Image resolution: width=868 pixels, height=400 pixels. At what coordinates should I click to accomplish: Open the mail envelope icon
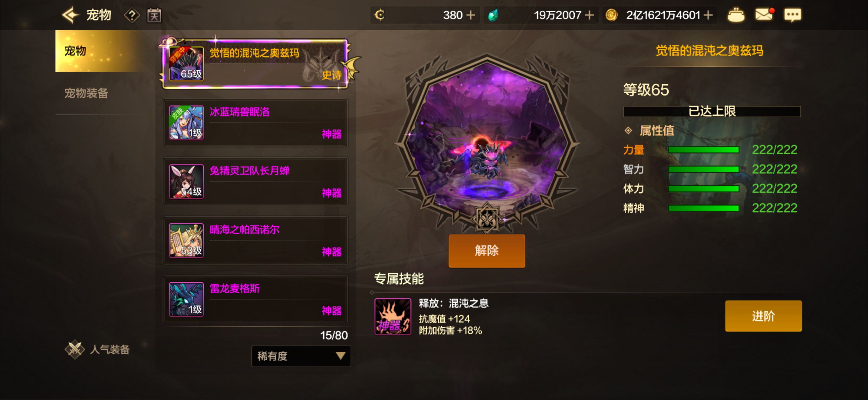[x=764, y=15]
